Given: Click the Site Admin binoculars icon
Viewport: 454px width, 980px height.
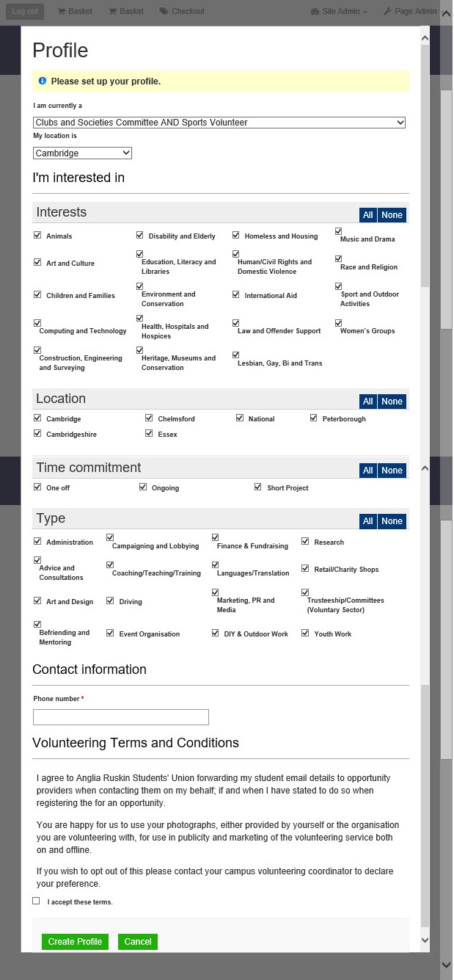Looking at the screenshot, I should [x=315, y=12].
